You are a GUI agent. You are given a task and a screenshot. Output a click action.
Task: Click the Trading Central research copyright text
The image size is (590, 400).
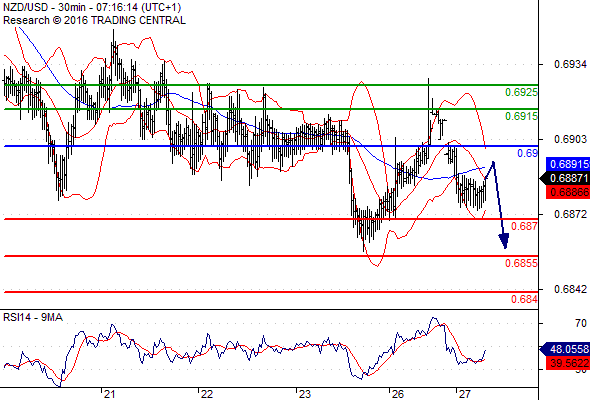94,20
